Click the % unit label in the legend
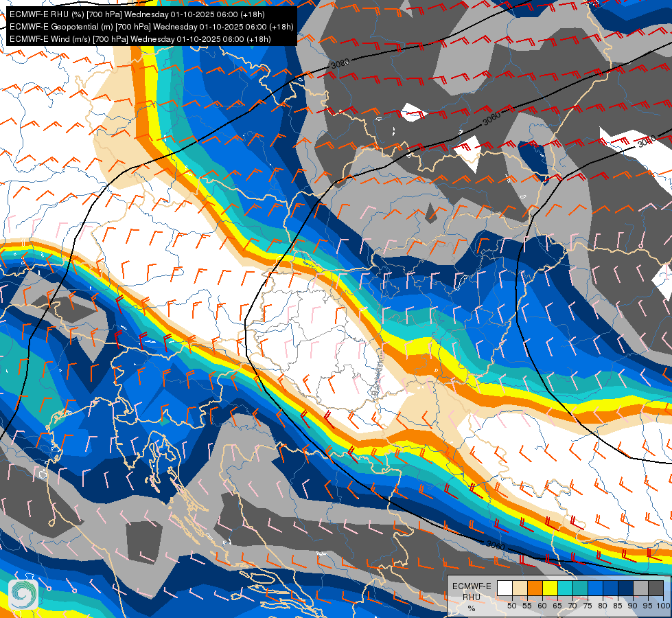 [x=472, y=608]
